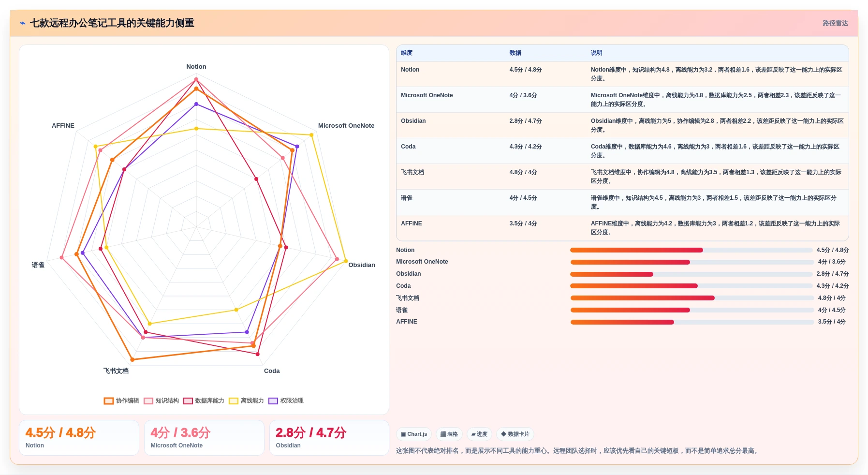Click the Obsidian radar axis label
Screen dimensions: 868x475
click(x=362, y=265)
